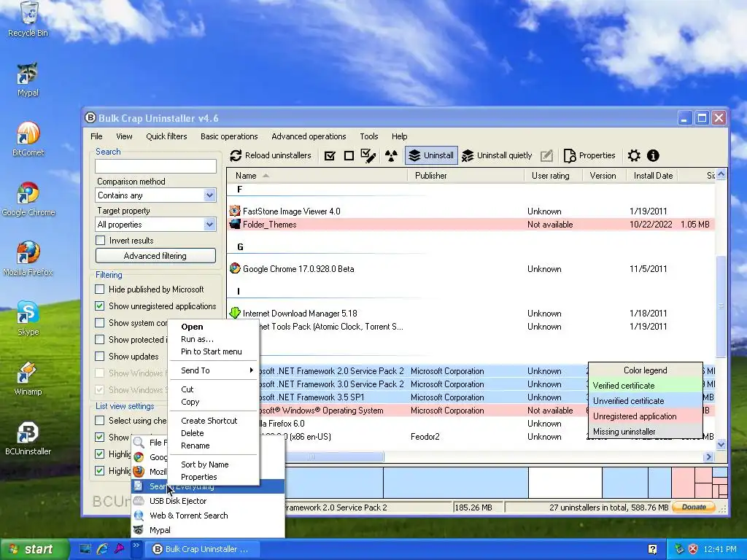
Task: Toggle Select using checkboxes option
Action: (99, 421)
